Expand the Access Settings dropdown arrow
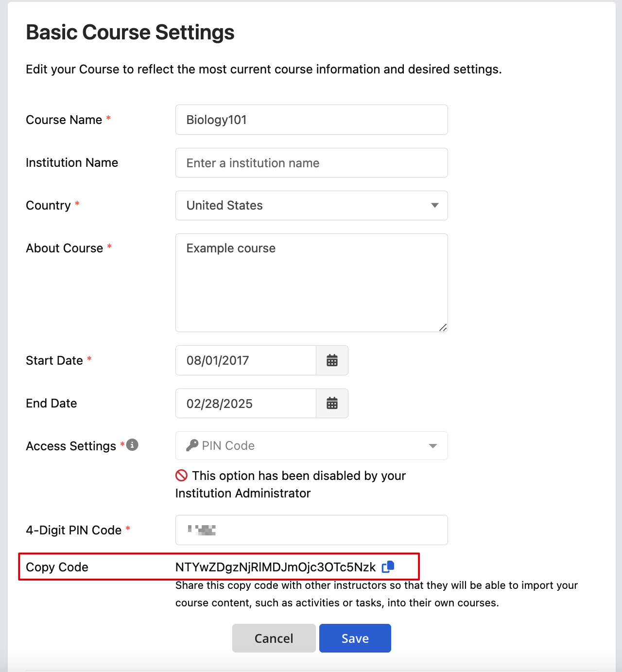Screen dimensions: 622x672 pos(432,446)
